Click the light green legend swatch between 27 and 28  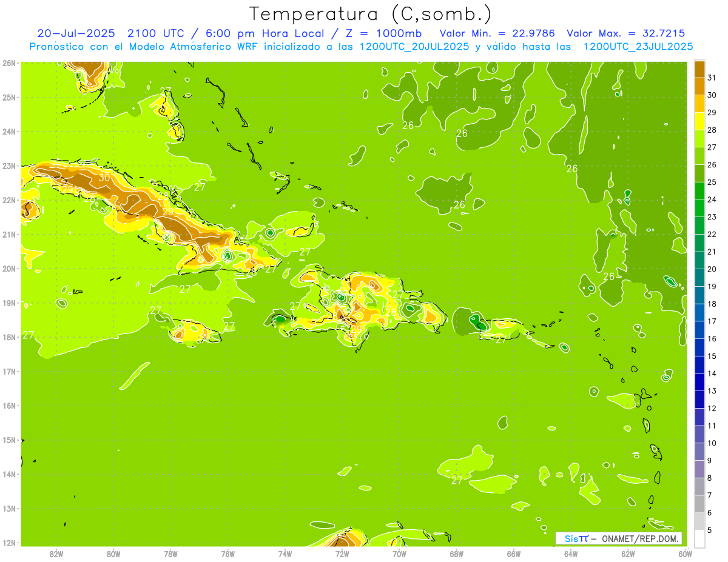(699, 138)
